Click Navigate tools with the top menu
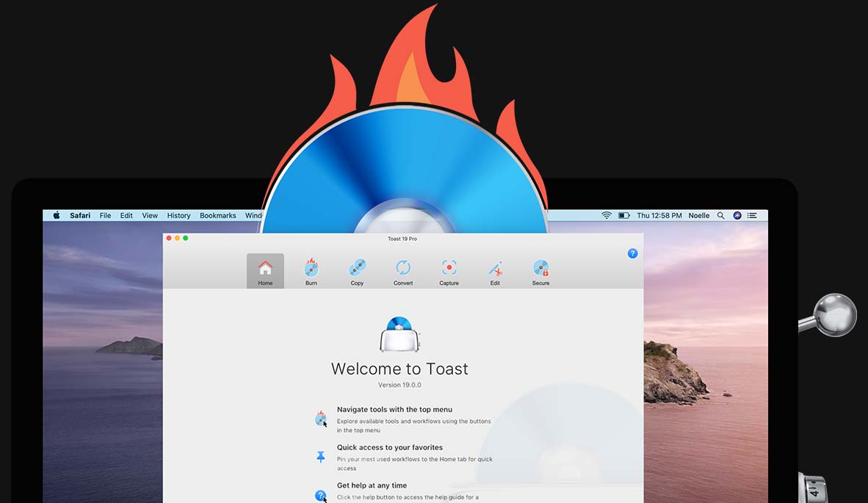 coord(394,410)
